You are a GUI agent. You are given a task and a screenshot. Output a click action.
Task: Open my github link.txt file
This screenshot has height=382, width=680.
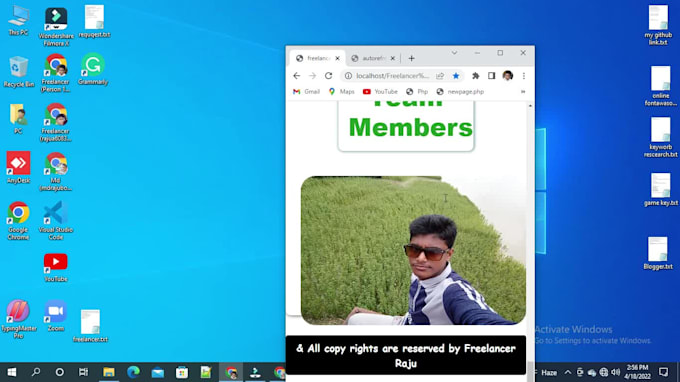(658, 25)
